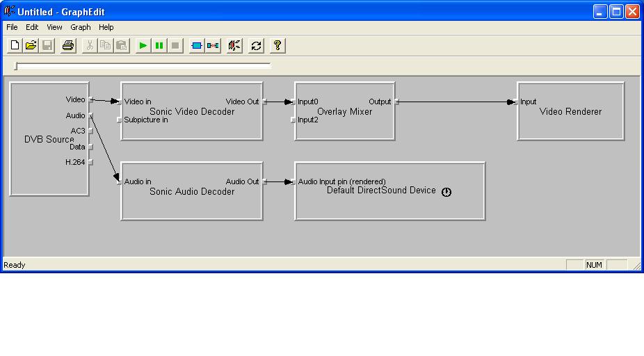Click the Video in pin
The width and height of the screenshot is (644, 356).
click(x=119, y=102)
